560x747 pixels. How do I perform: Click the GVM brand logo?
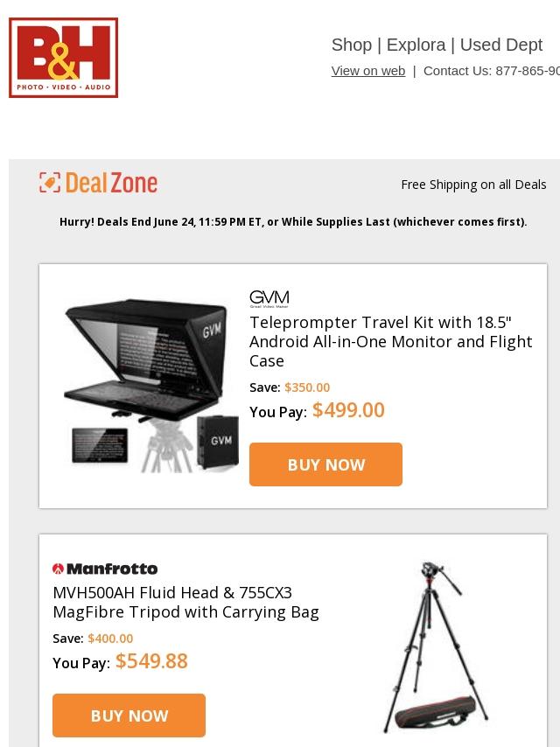(269, 298)
